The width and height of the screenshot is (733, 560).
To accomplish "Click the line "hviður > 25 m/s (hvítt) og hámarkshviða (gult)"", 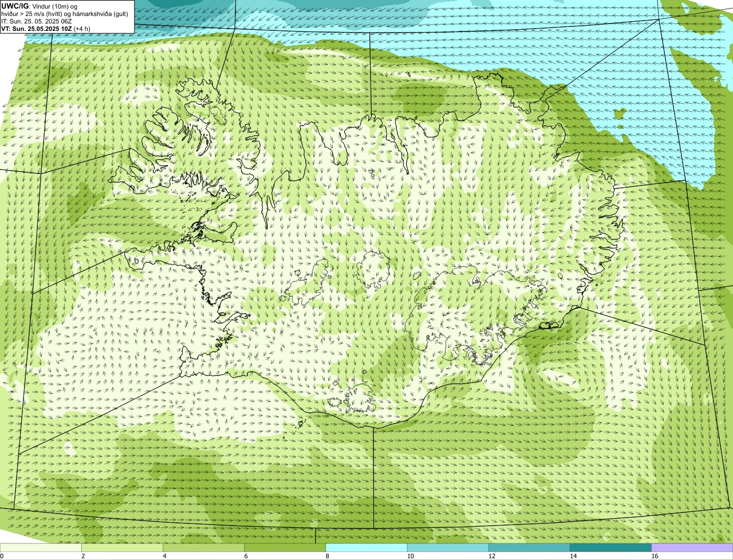I will point(65,14).
